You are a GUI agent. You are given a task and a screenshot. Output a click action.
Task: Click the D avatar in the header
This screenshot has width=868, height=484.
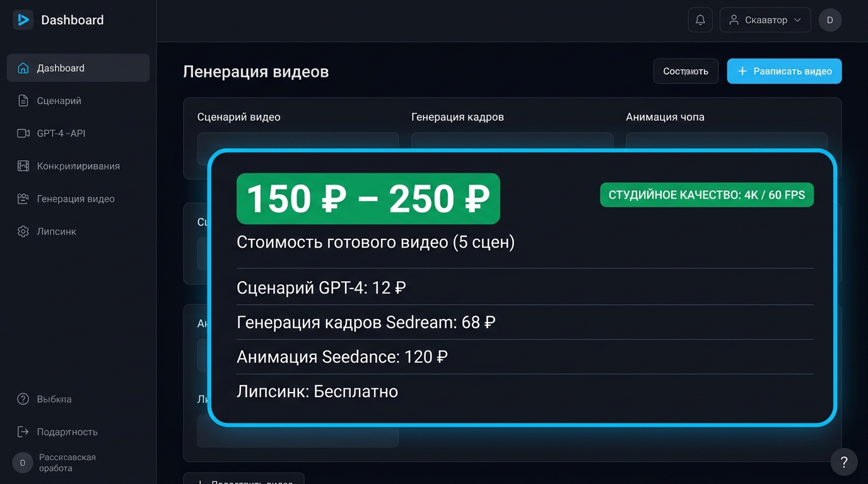click(830, 20)
